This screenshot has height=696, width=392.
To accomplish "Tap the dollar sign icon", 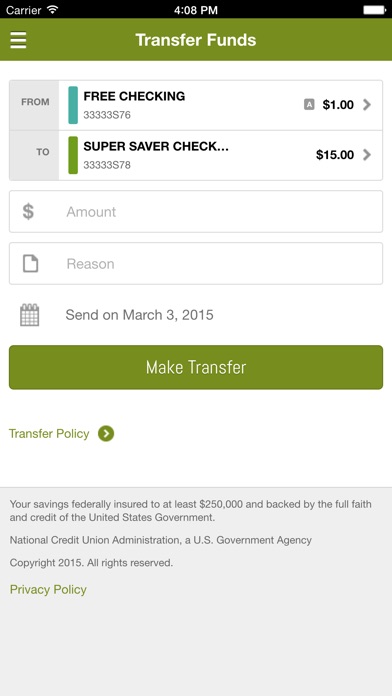I will coord(28,211).
